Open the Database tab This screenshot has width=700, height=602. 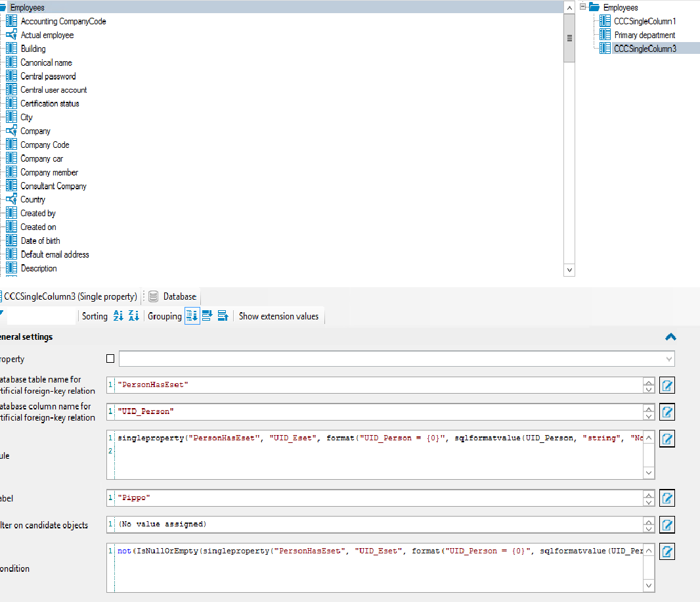point(173,296)
